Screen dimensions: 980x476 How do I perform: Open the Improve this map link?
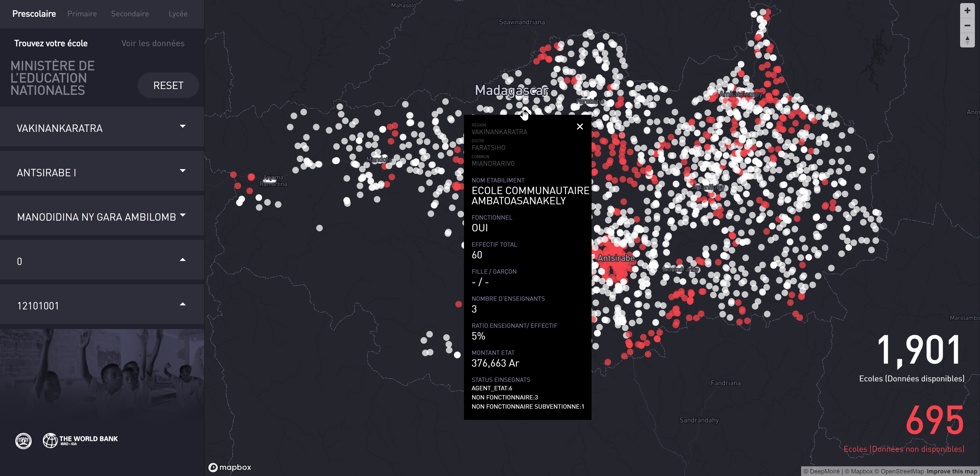(952, 471)
